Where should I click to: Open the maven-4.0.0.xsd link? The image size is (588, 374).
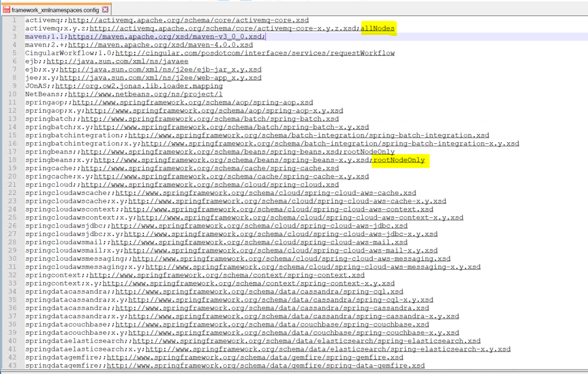coord(160,45)
